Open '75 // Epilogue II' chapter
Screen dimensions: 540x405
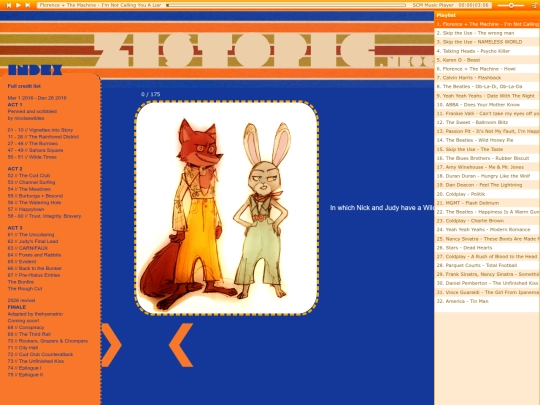point(25,375)
